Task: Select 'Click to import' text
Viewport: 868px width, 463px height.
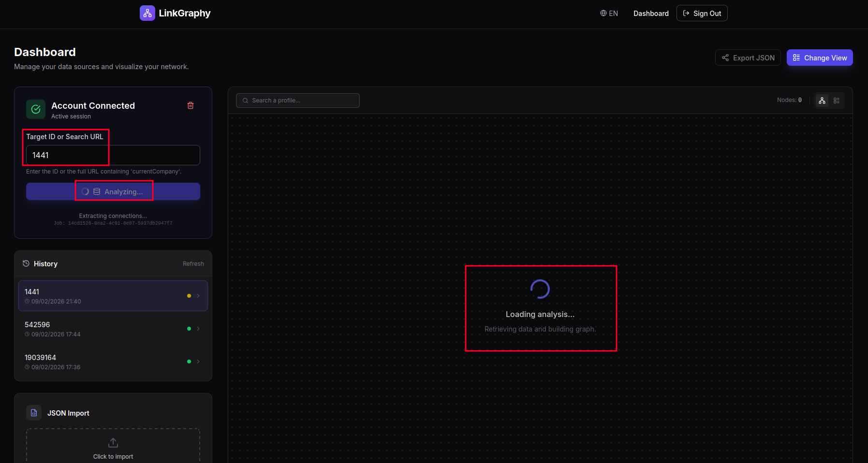Action: [113, 457]
